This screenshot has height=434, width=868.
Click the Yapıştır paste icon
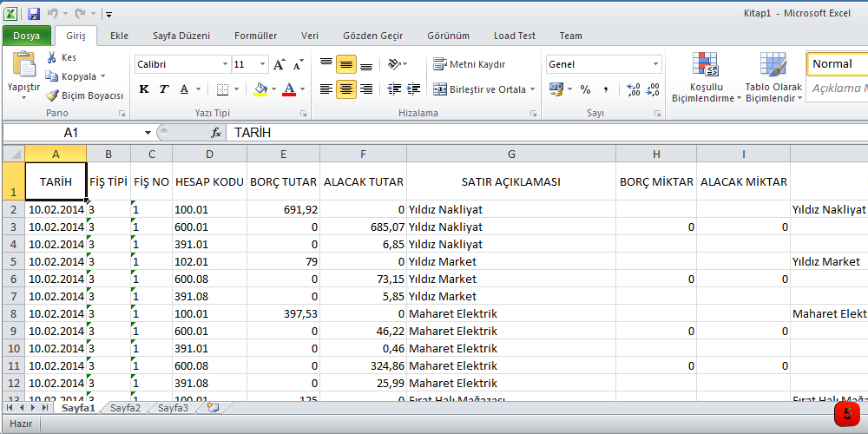[x=23, y=64]
